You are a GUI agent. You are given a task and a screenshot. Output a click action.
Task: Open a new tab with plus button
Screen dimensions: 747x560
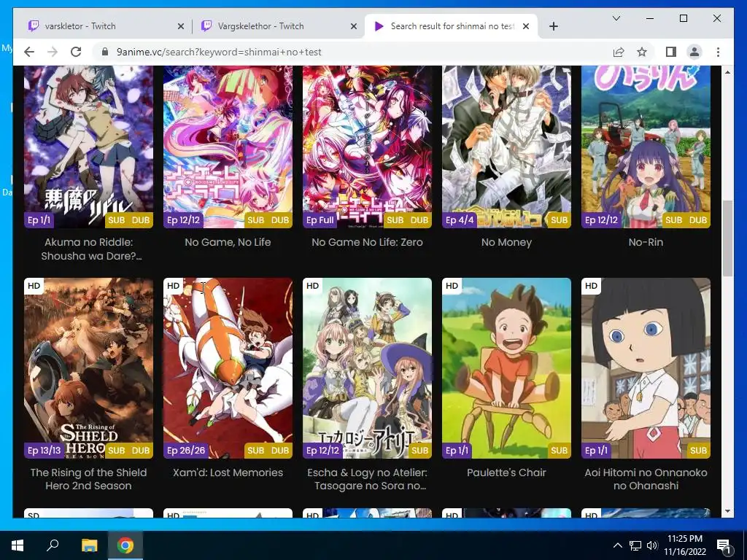tap(553, 26)
